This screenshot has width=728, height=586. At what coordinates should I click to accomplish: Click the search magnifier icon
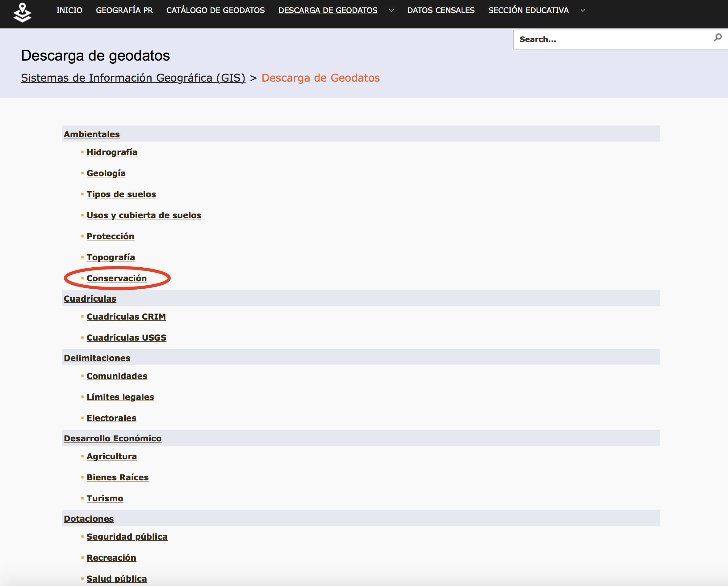click(x=718, y=37)
